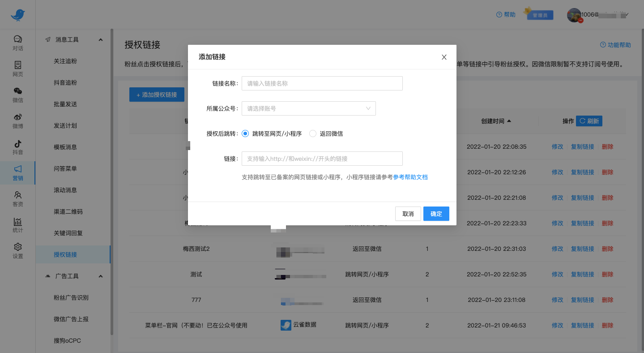The image size is (644, 353).
Task: Choose the 返回微信 radio option
Action: (x=312, y=133)
